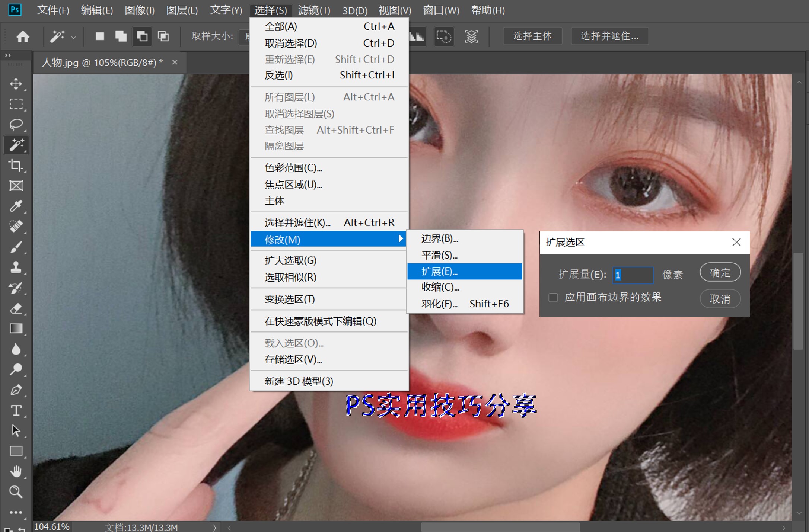Enable the 应用画布边界的效果 checkbox
This screenshot has height=532, width=809.
(553, 298)
